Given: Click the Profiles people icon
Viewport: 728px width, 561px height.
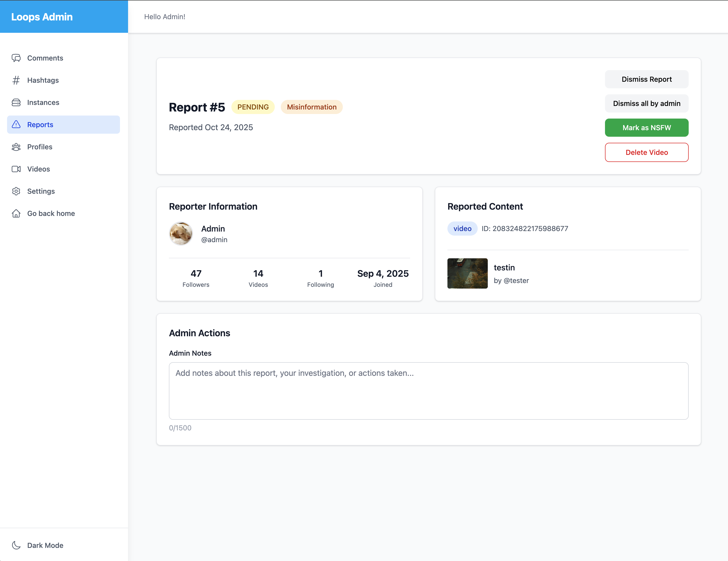Looking at the screenshot, I should [16, 147].
